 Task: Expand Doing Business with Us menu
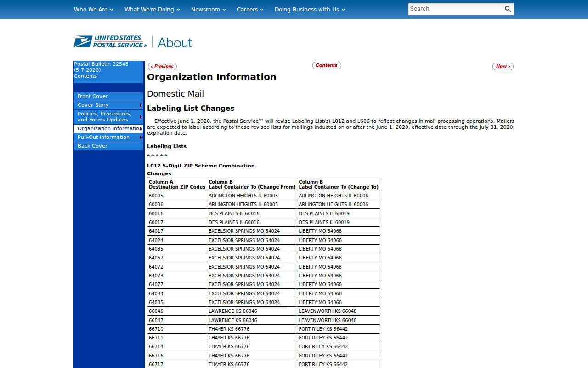(x=310, y=9)
